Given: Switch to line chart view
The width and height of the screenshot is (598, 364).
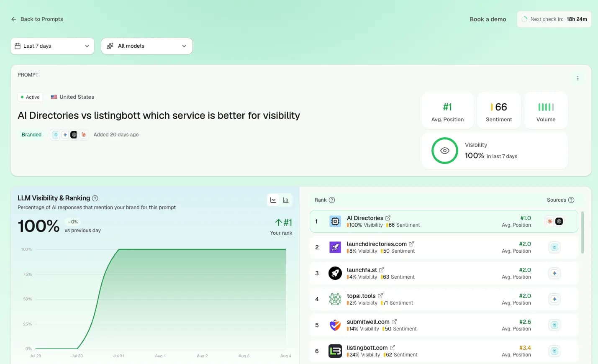Looking at the screenshot, I should 273,200.
